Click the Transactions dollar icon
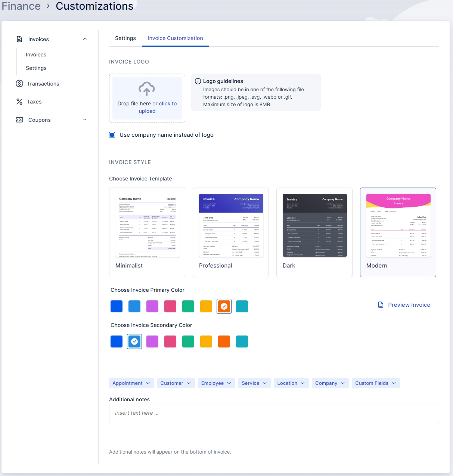The width and height of the screenshot is (453, 476). click(x=19, y=84)
